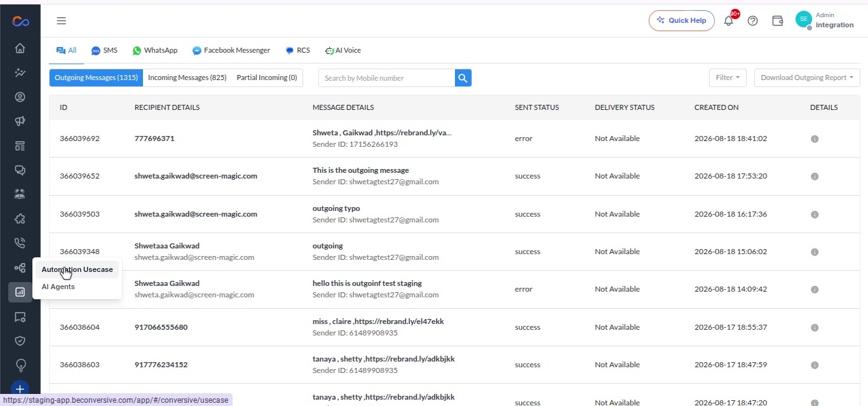The height and width of the screenshot is (406, 868).
Task: Open the help question mark icon
Action: pos(753,20)
